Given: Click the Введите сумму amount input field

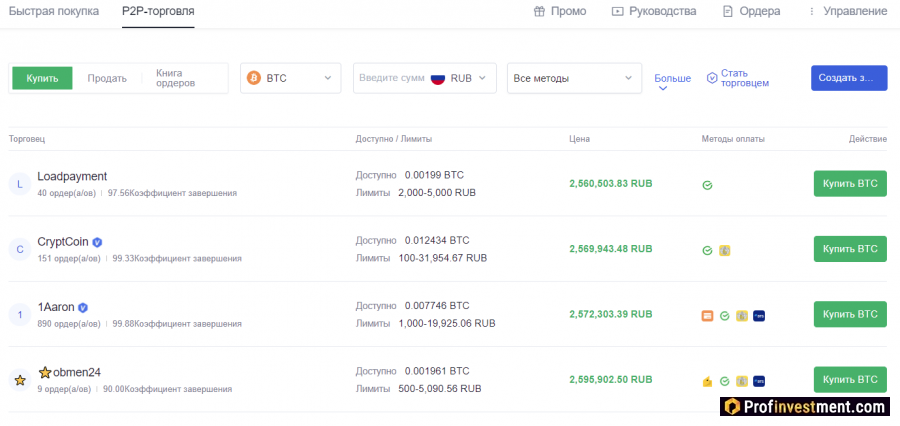Looking at the screenshot, I should [392, 78].
